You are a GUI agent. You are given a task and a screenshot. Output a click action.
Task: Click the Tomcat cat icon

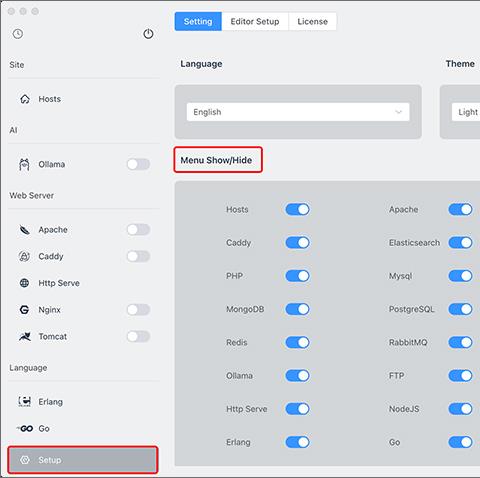[x=25, y=336]
